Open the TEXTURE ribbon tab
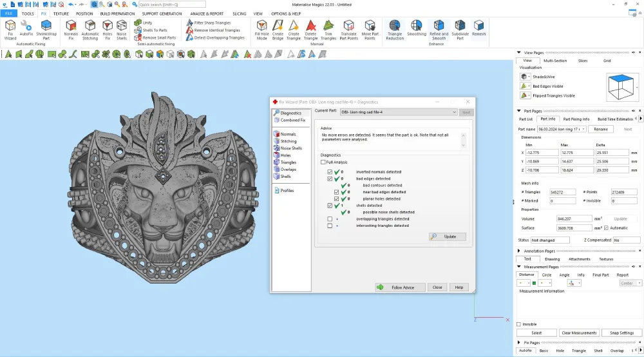Viewport: 644px width, 357px height. [61, 14]
